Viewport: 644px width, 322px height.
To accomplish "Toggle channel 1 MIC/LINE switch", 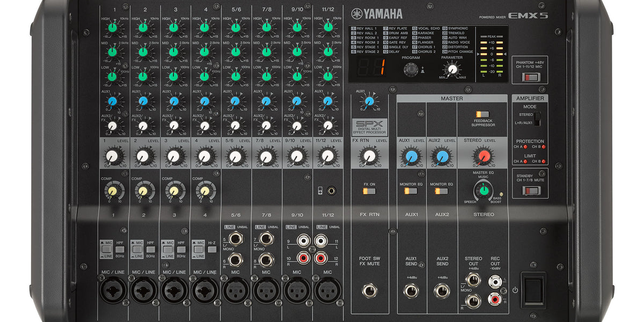I will [x=107, y=250].
